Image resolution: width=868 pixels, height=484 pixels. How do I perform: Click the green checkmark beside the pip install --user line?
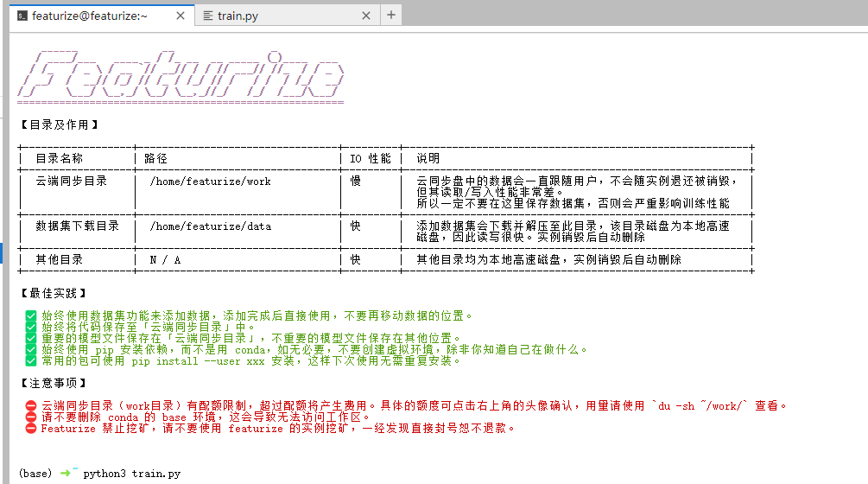[x=30, y=361]
